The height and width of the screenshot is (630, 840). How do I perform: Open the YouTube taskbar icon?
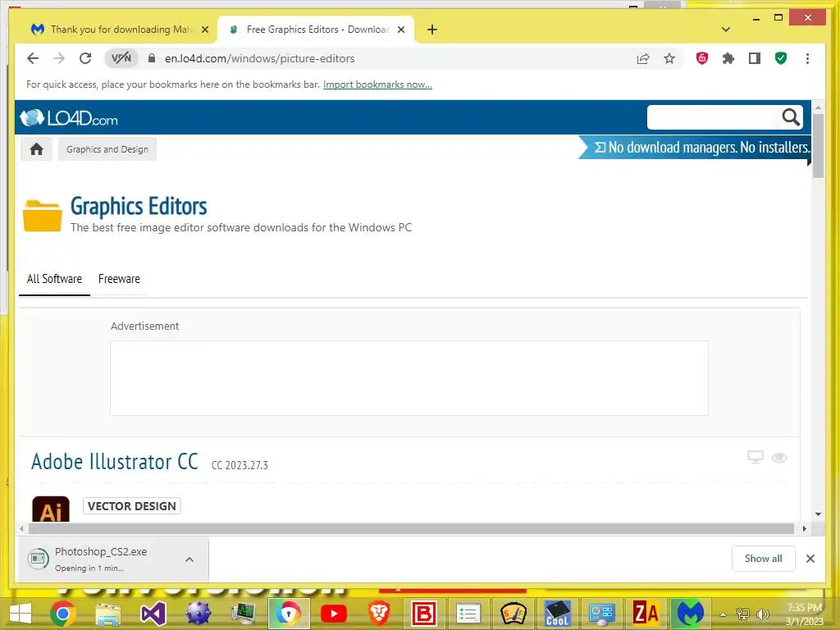pos(333,614)
